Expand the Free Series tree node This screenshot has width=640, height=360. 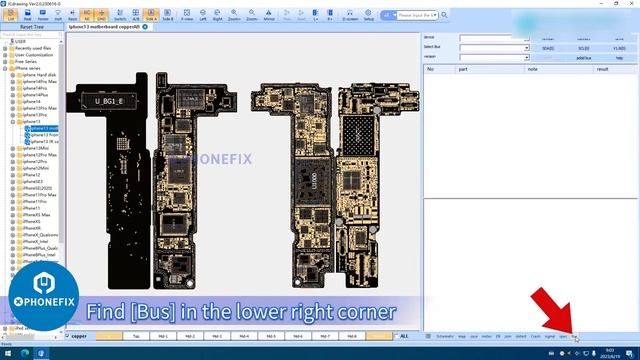(x=5, y=62)
